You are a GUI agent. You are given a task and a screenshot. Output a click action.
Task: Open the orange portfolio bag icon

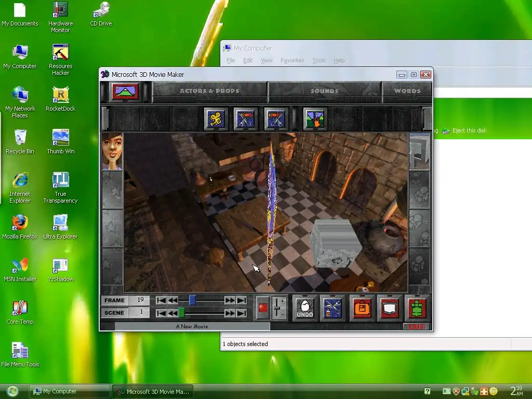tap(362, 308)
